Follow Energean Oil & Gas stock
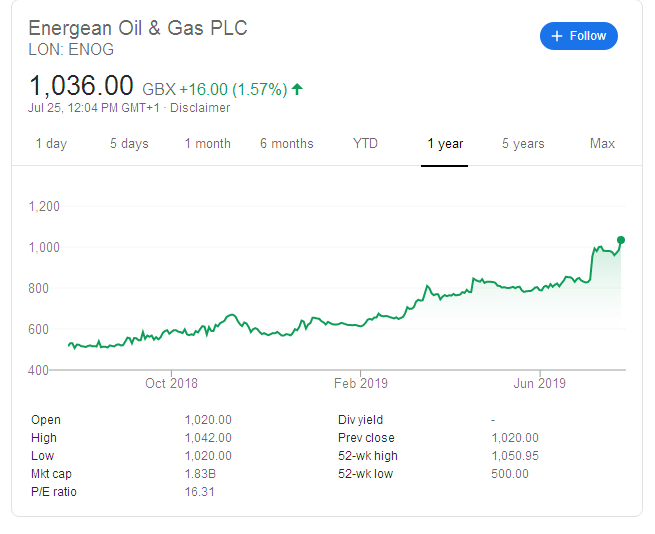The width and height of the screenshot is (655, 534). tap(579, 36)
